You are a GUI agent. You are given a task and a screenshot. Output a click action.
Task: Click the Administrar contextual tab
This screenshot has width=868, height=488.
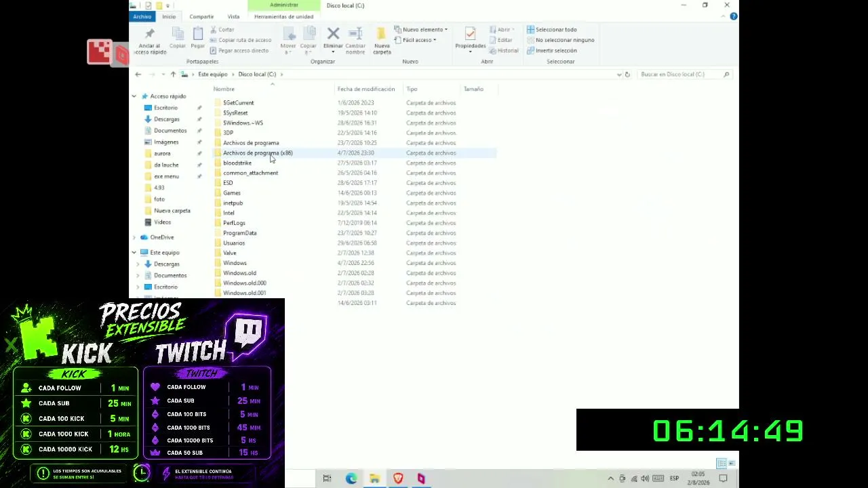(283, 5)
